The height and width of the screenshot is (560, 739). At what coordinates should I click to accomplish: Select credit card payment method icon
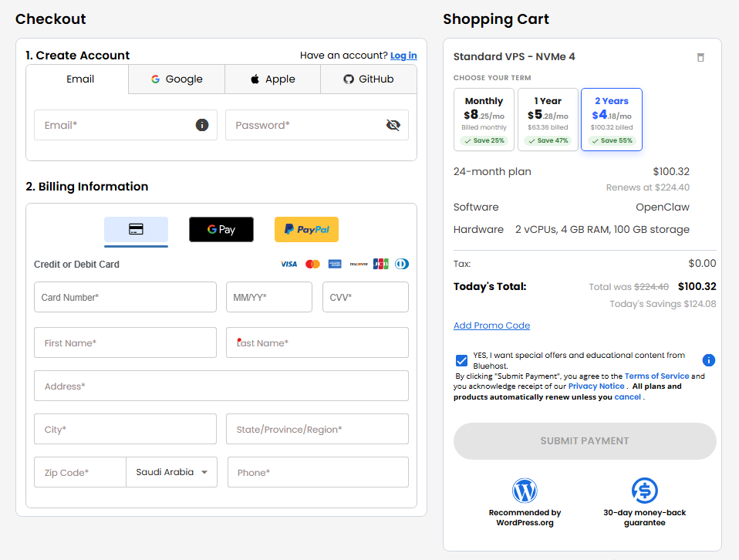pyautogui.click(x=136, y=230)
